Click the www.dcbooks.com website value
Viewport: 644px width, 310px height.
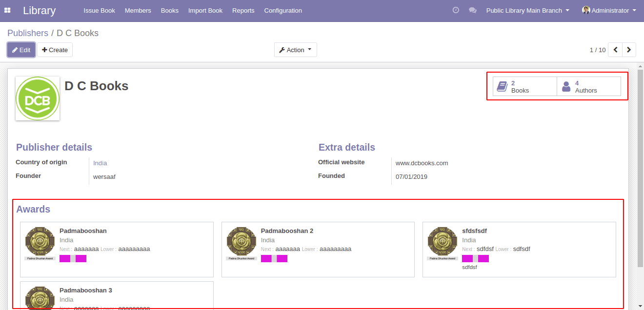(x=422, y=163)
